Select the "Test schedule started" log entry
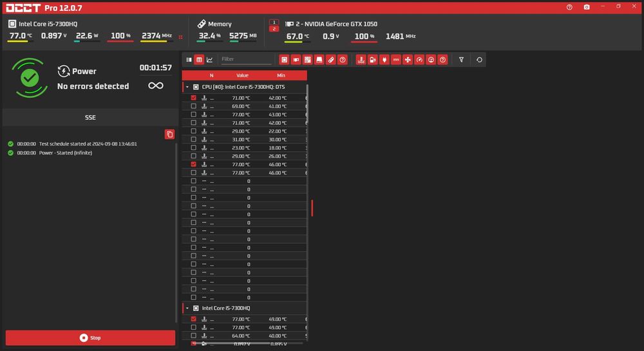This screenshot has width=644, height=351. (x=88, y=144)
